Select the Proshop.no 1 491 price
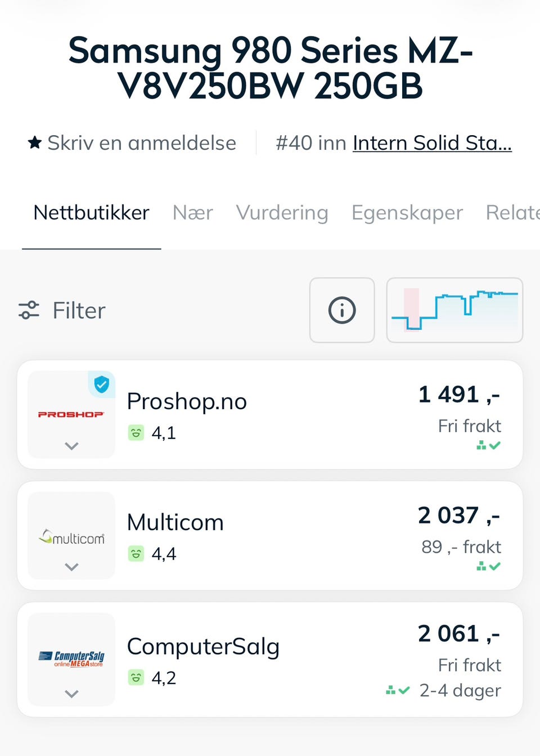Screen dimensions: 540x756 (459, 395)
